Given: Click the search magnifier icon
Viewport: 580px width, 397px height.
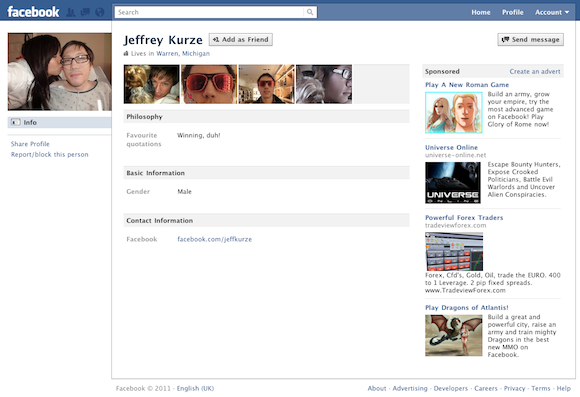Looking at the screenshot, I should tap(310, 12).
